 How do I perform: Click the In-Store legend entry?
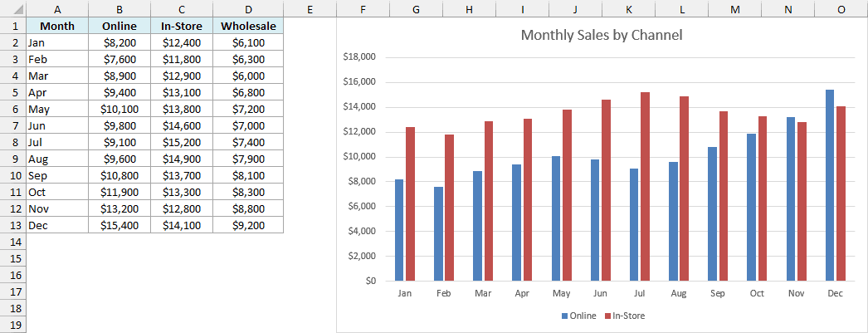click(624, 316)
